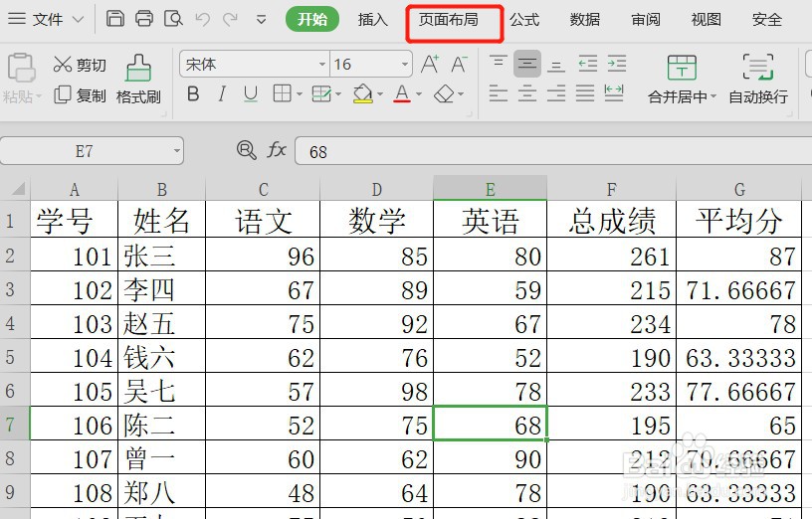Click 复制 copy button
Image resolution: width=812 pixels, height=519 pixels.
point(80,95)
